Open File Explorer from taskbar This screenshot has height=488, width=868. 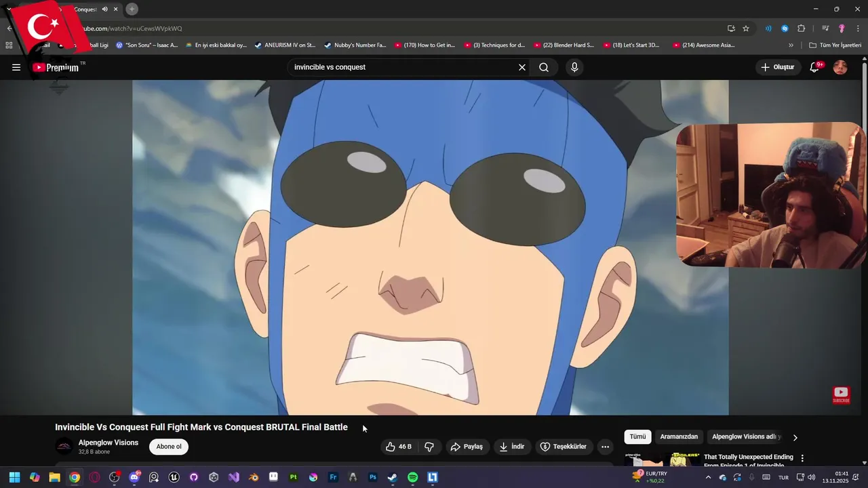coord(54,477)
